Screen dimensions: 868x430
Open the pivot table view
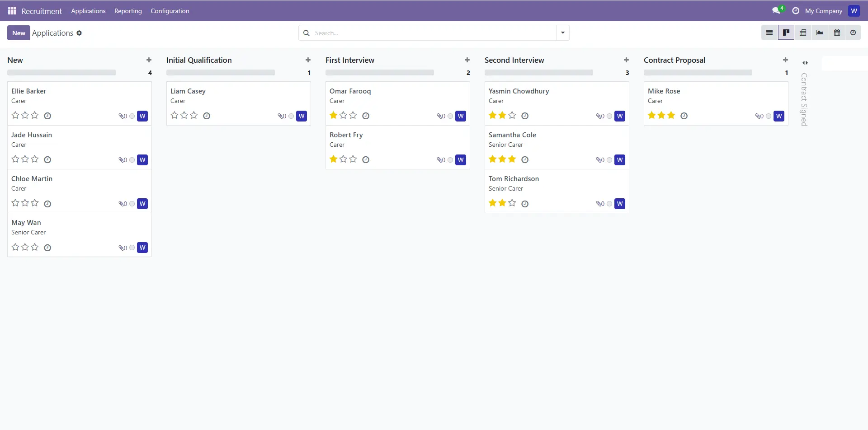click(x=803, y=33)
